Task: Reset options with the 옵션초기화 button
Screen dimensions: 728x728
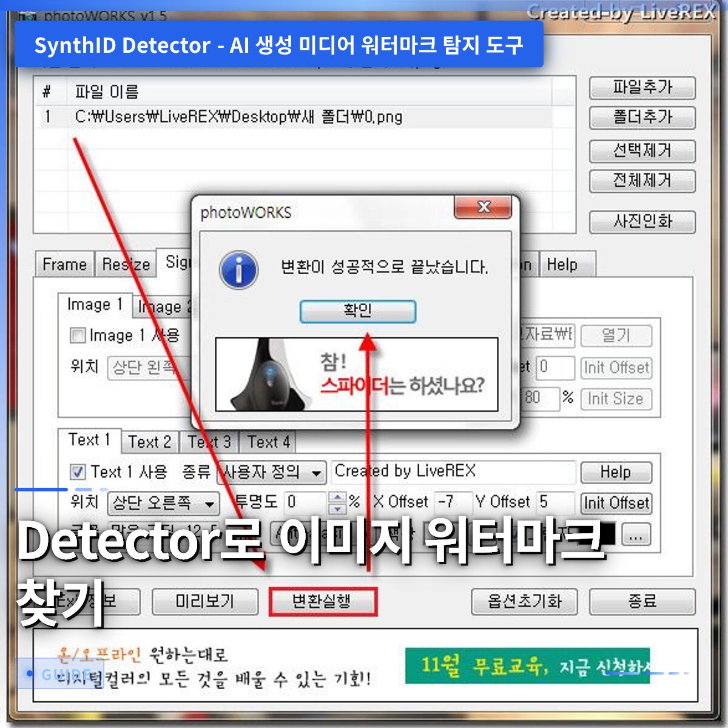Action: pos(524,602)
